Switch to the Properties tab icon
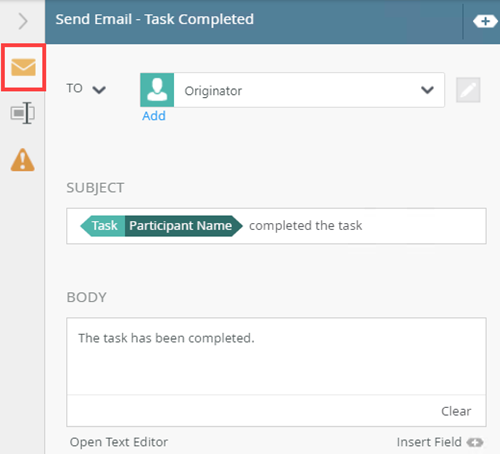Image resolution: width=500 pixels, height=454 pixels. [x=23, y=113]
